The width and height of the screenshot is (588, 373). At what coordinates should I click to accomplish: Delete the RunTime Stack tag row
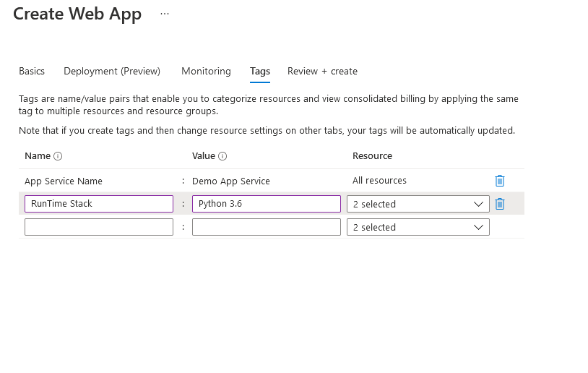pos(499,204)
